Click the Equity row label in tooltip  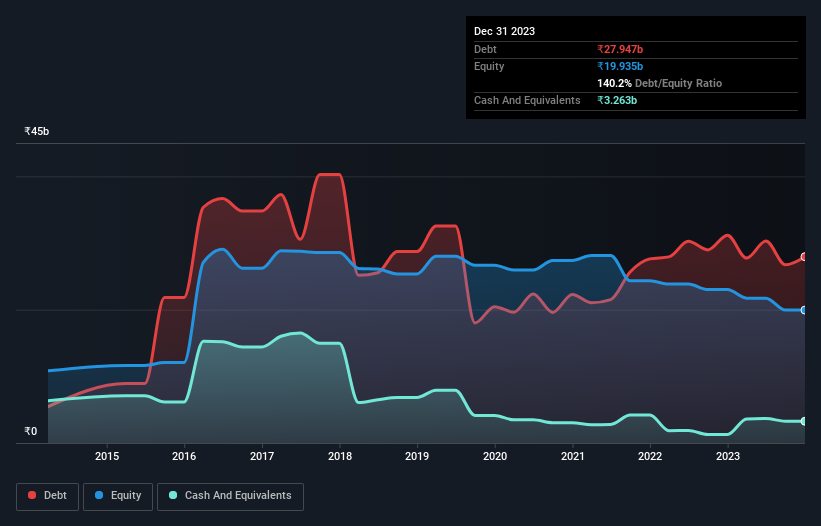click(489, 66)
